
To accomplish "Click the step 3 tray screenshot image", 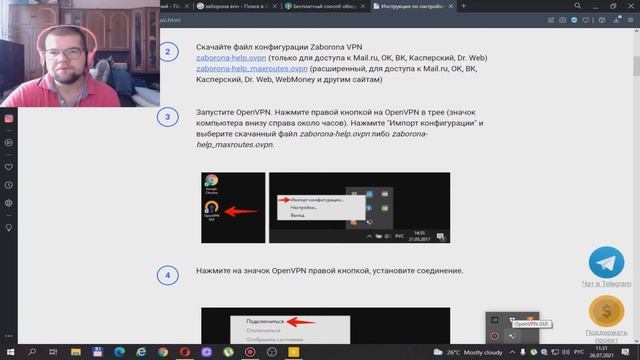I will [x=360, y=208].
